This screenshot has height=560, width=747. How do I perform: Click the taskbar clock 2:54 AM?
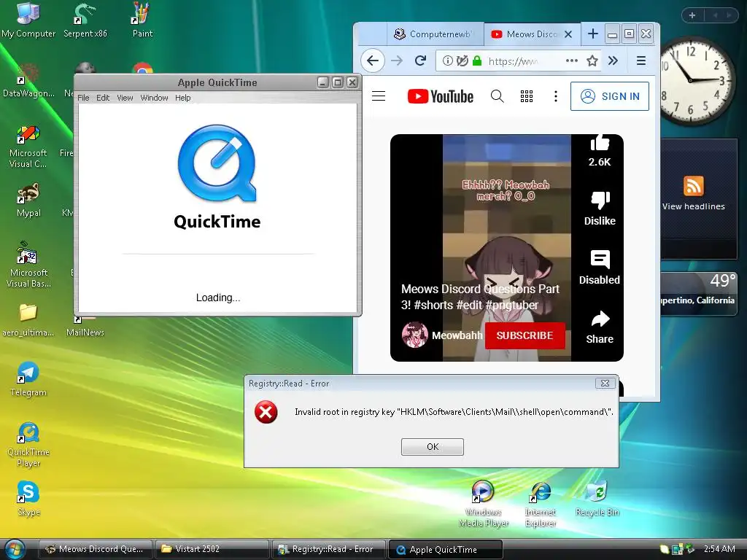coord(719,548)
